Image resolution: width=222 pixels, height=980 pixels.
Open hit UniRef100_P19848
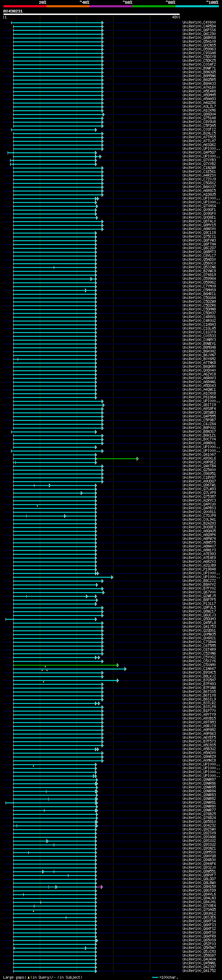199,569
